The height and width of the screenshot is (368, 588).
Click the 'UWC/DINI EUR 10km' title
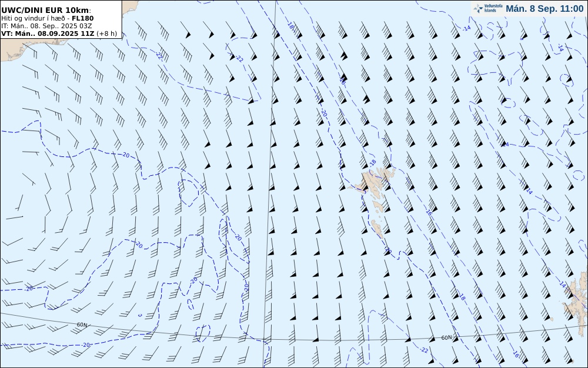[46, 11]
